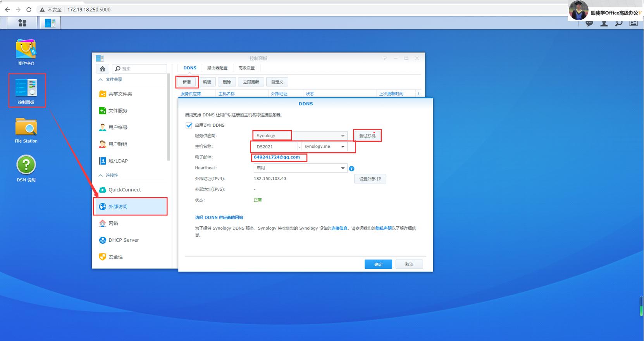Click the main menu grid icon
644x341 pixels.
pos(22,23)
